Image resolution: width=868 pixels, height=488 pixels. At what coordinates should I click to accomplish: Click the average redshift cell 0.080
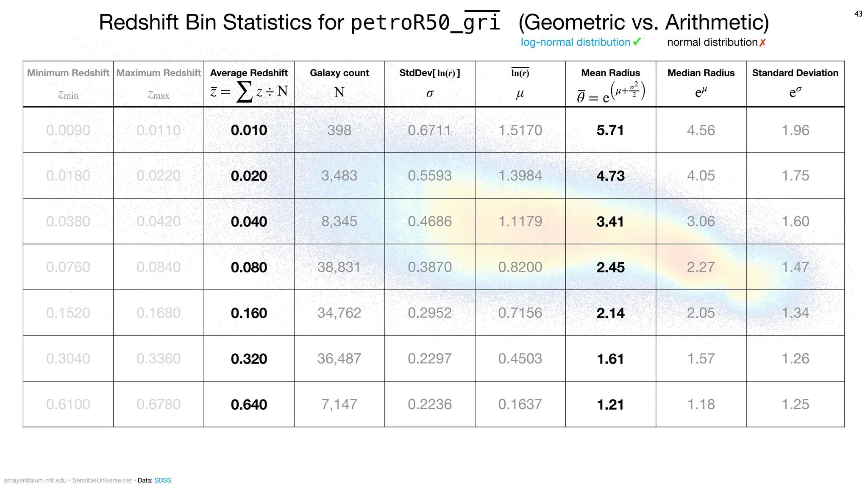pos(249,267)
